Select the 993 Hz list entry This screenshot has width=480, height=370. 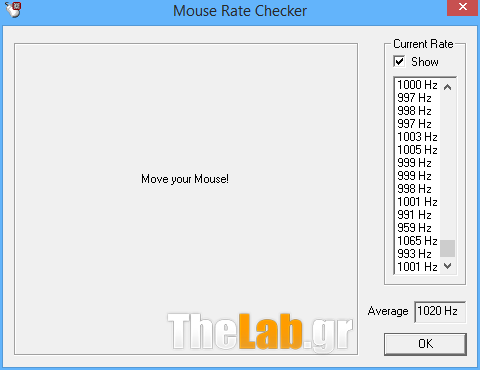417,254
